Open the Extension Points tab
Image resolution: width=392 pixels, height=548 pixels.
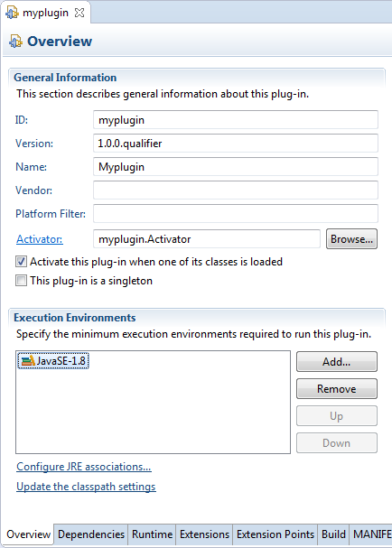click(275, 534)
